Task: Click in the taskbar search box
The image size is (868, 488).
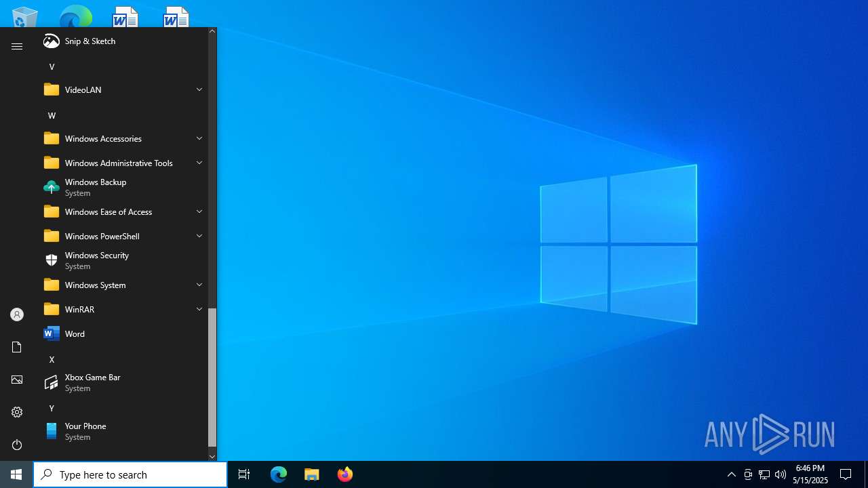Action: 130,474
